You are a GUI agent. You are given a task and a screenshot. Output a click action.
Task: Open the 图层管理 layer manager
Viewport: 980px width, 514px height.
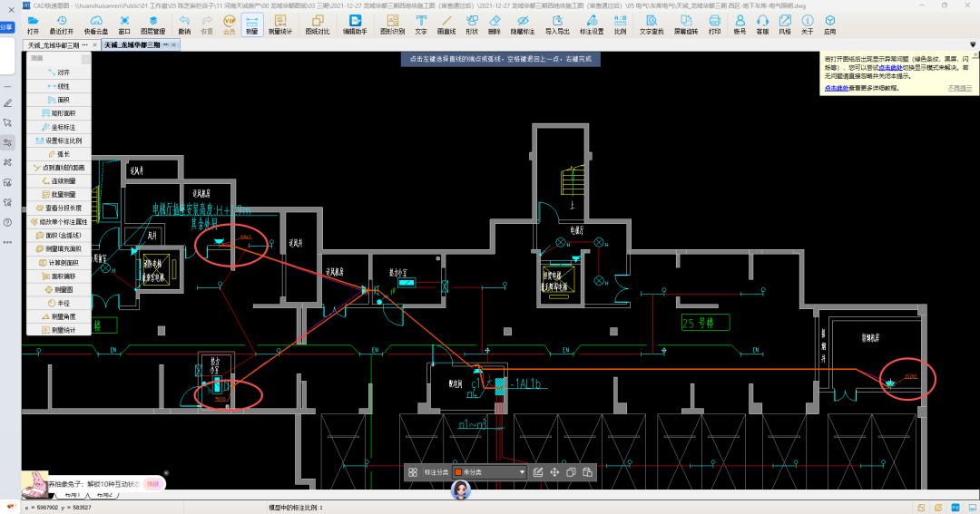(x=153, y=24)
